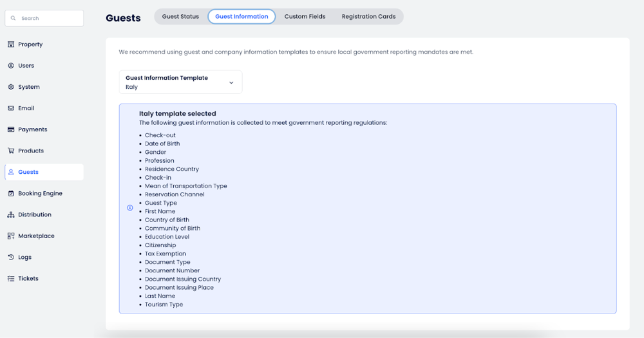
Task: Click the Booking Engine calendar icon
Action: 11,193
